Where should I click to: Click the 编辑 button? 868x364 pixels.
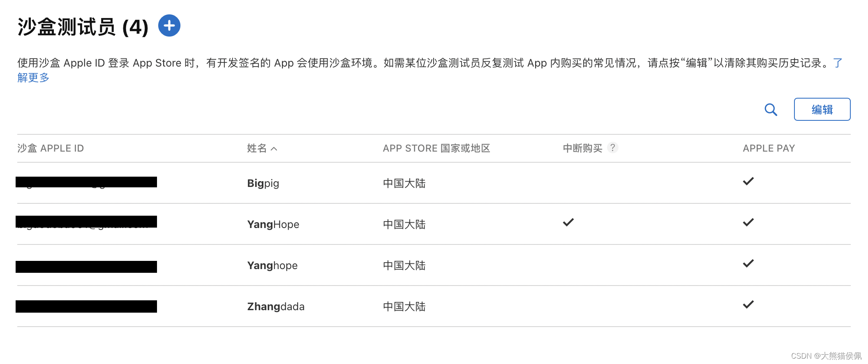point(822,109)
